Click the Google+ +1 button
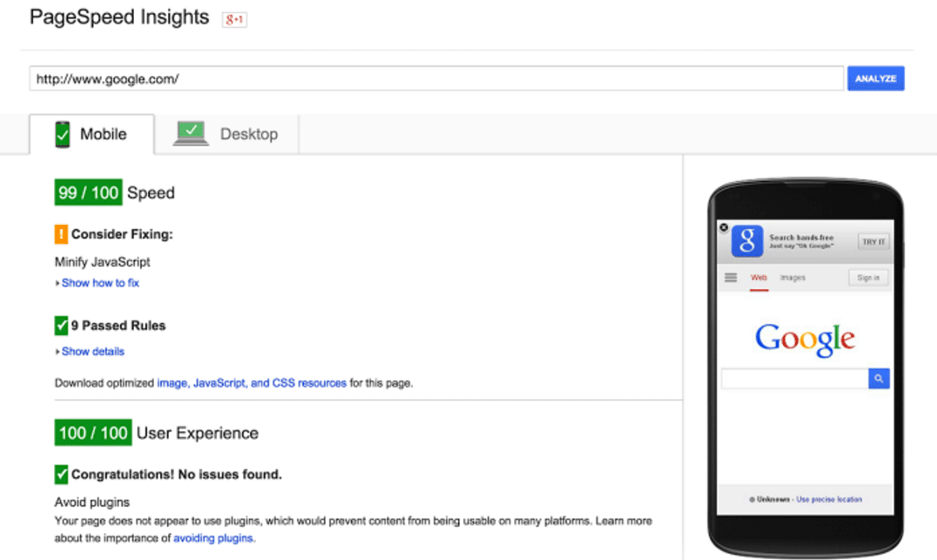This screenshot has width=937, height=560. (234, 19)
